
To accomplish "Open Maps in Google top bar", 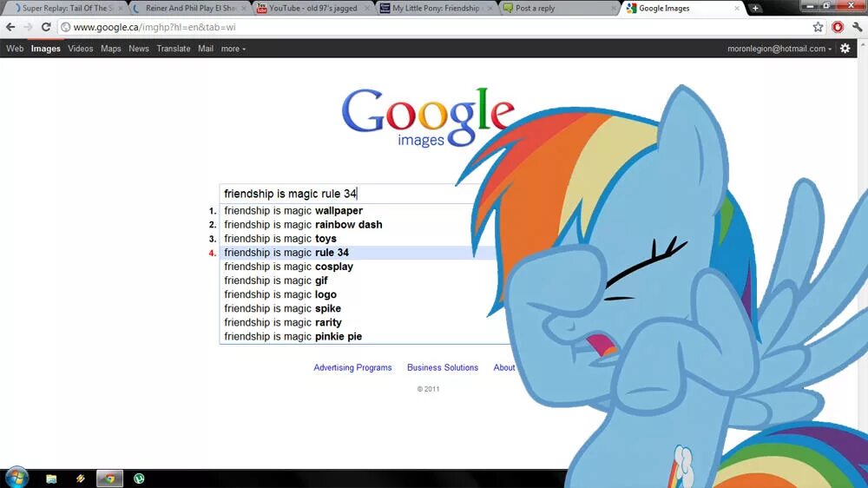I will coord(111,49).
